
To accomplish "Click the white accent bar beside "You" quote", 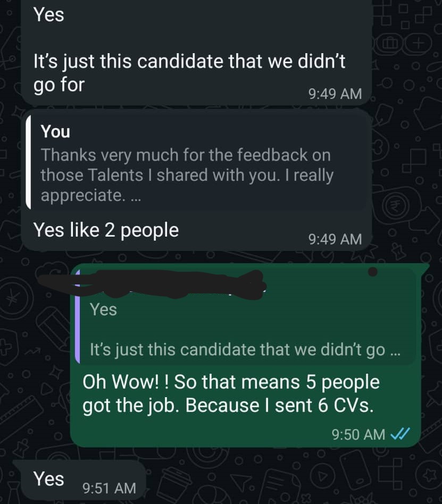I will [x=28, y=162].
